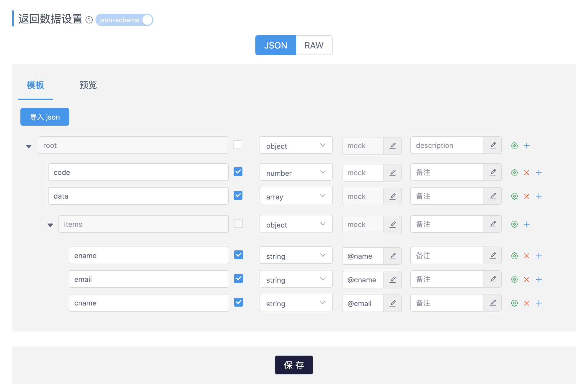Select the RAW format tab

point(314,45)
